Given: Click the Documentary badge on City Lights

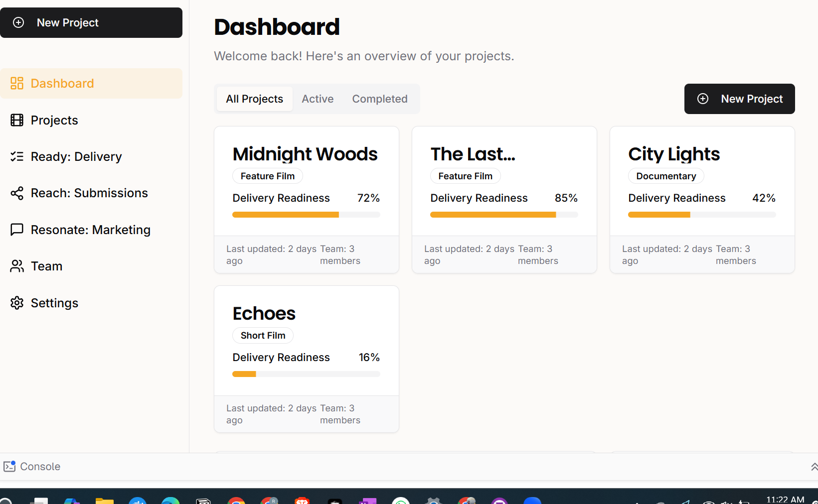Looking at the screenshot, I should 666,176.
